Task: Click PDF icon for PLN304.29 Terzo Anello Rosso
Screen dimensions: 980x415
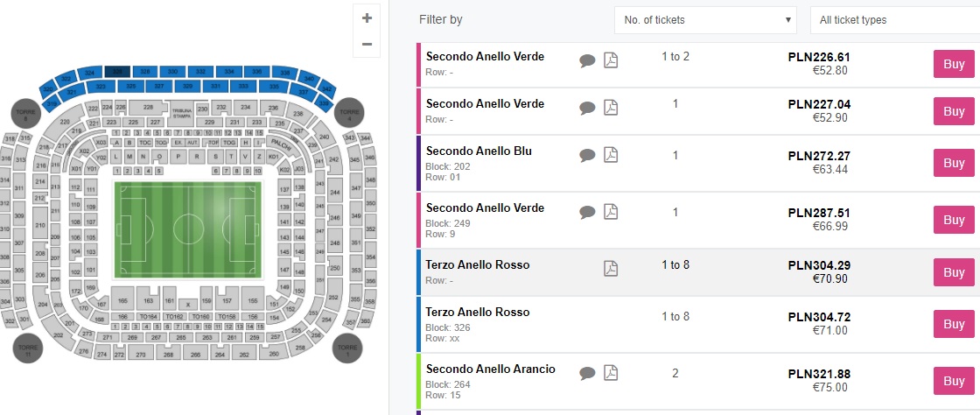Action: (611, 269)
